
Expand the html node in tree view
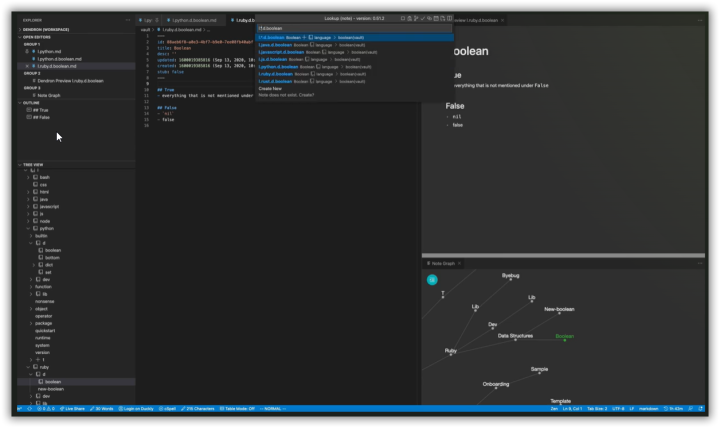[28, 192]
